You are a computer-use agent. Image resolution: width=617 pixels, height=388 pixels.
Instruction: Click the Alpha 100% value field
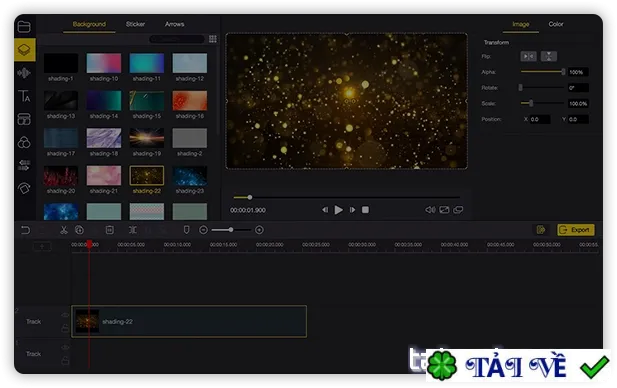[x=578, y=72]
